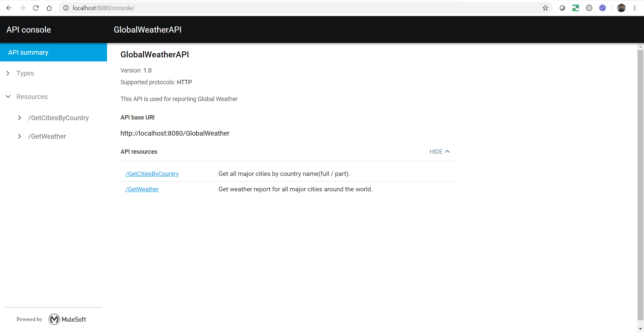Select the API summary item

coord(54,52)
